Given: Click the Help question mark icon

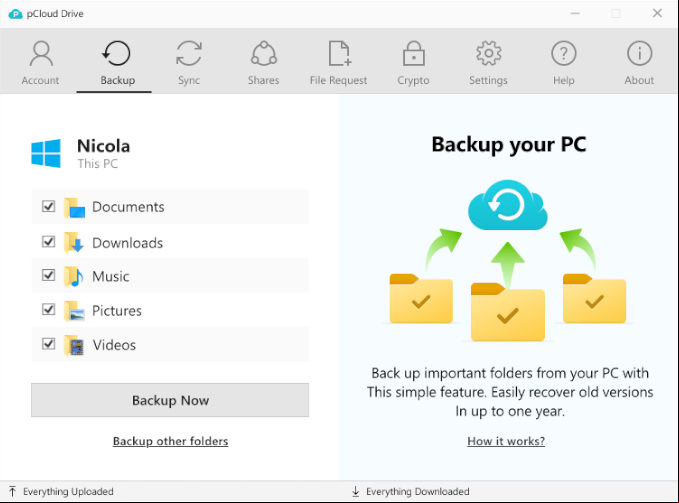Looking at the screenshot, I should coord(563,54).
